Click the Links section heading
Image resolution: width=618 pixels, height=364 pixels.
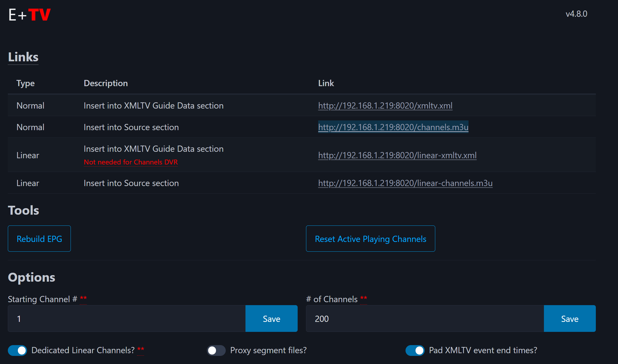23,57
